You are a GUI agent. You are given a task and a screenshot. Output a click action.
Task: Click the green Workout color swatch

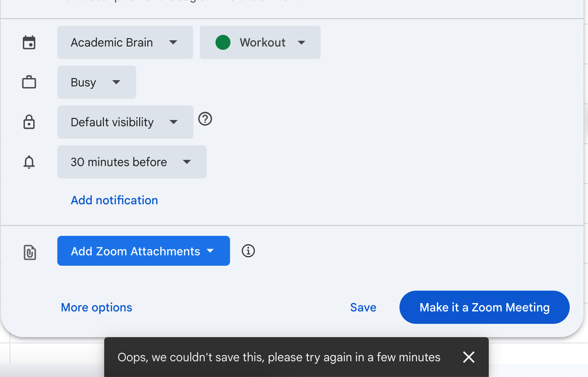(x=223, y=42)
